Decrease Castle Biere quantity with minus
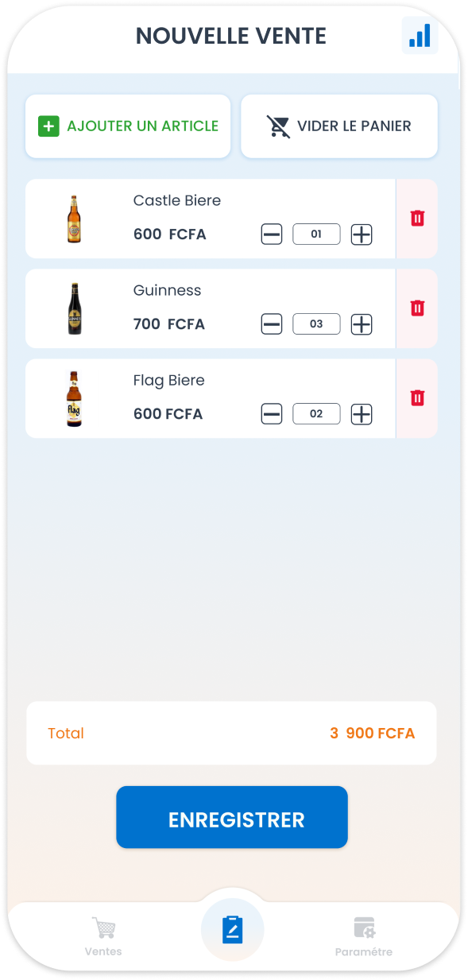468x980 pixels. [272, 234]
